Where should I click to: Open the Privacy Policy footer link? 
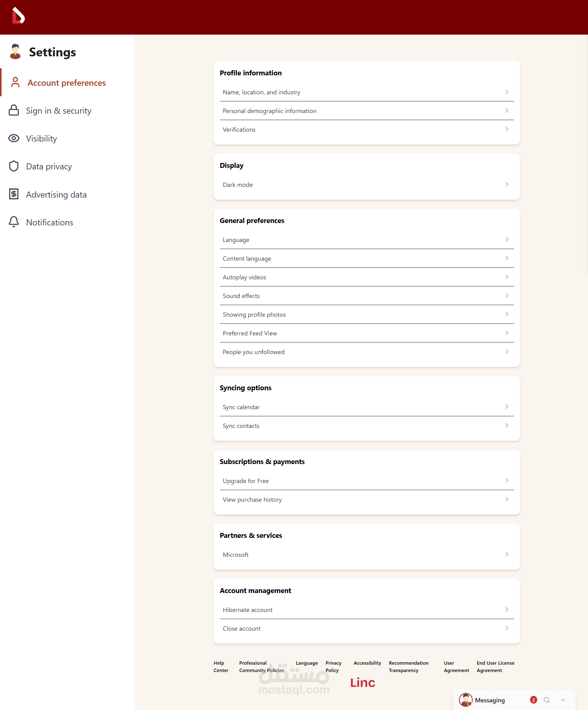(x=333, y=667)
